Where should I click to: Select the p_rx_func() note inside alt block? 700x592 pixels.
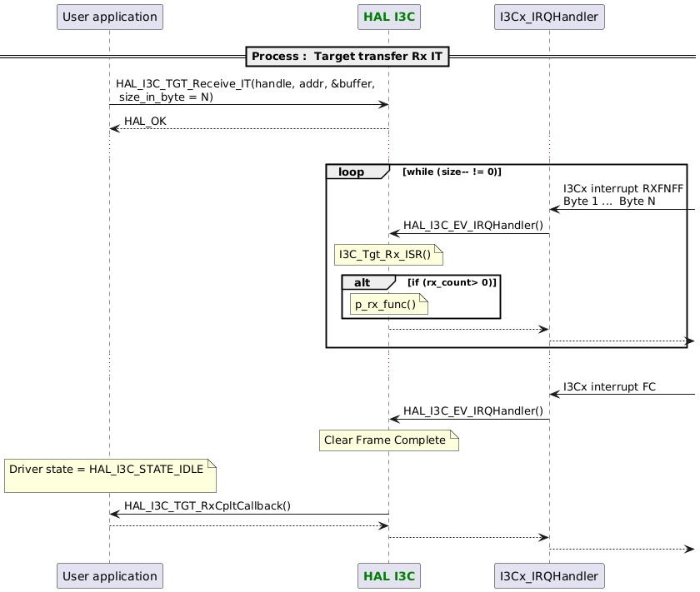[x=386, y=304]
